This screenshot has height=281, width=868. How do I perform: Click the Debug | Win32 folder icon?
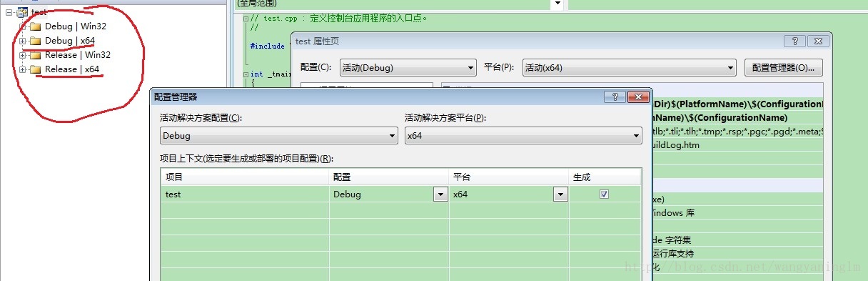pos(35,26)
